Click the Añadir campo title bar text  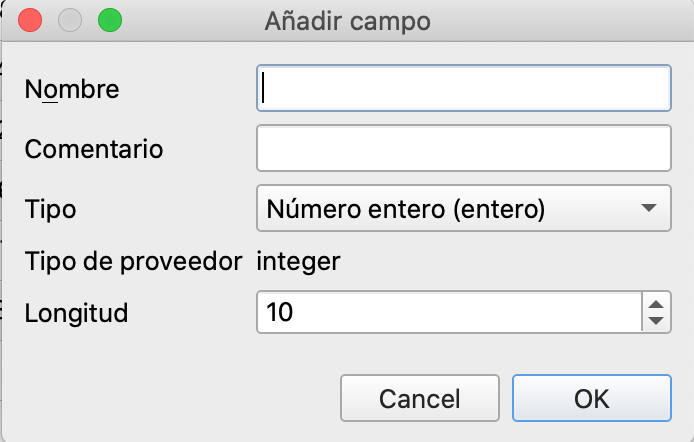coord(347,21)
